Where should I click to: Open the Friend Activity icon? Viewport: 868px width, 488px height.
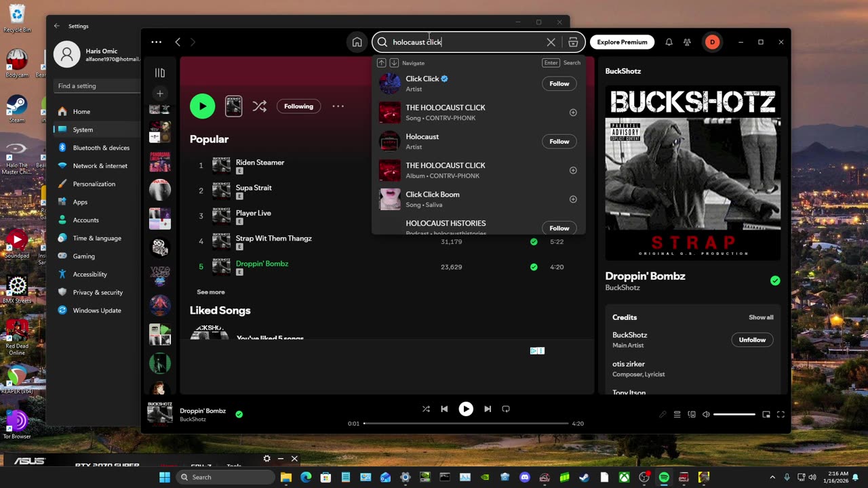(x=687, y=42)
